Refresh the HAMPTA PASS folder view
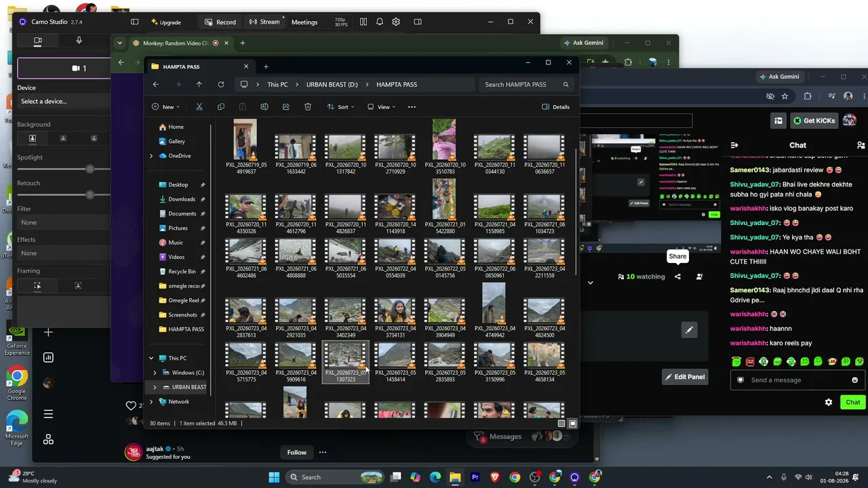868x488 pixels. [220, 85]
